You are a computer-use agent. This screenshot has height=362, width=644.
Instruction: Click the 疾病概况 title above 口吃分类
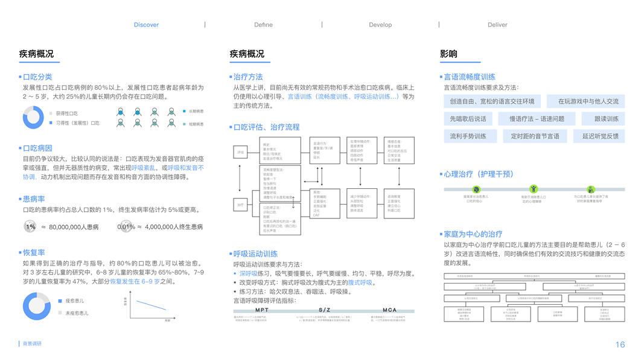(x=37, y=54)
